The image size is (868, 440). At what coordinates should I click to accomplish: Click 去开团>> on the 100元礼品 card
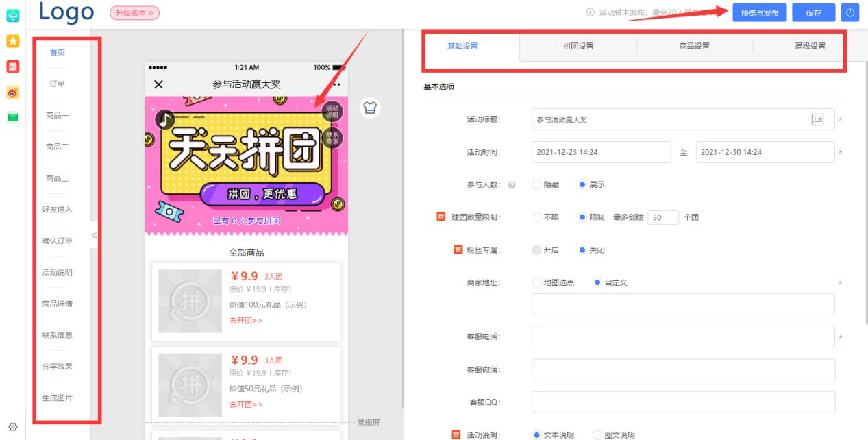(x=246, y=321)
